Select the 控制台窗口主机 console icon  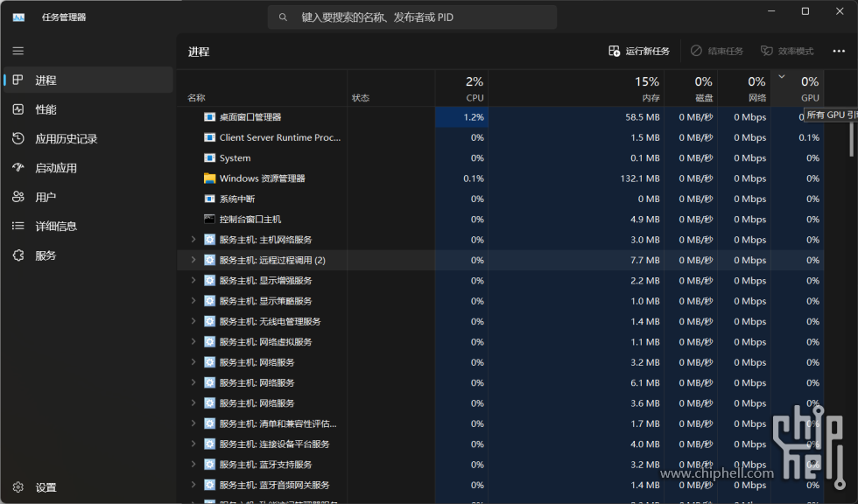(x=209, y=220)
